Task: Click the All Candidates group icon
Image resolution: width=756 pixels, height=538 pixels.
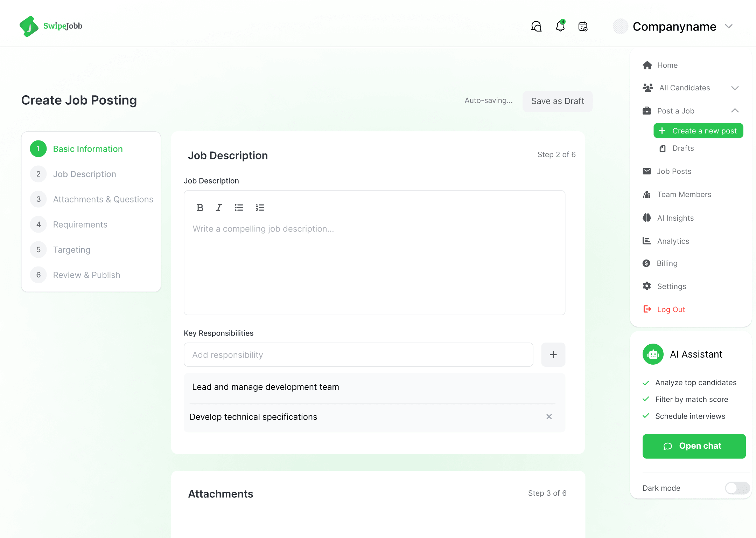Action: [648, 88]
